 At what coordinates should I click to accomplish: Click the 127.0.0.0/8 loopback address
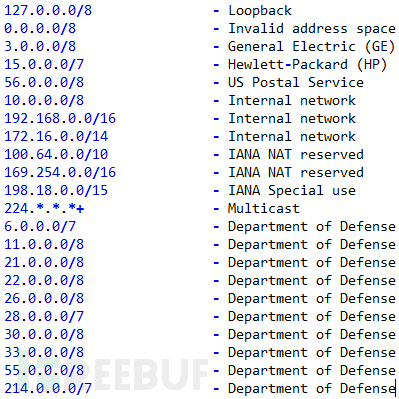click(48, 11)
